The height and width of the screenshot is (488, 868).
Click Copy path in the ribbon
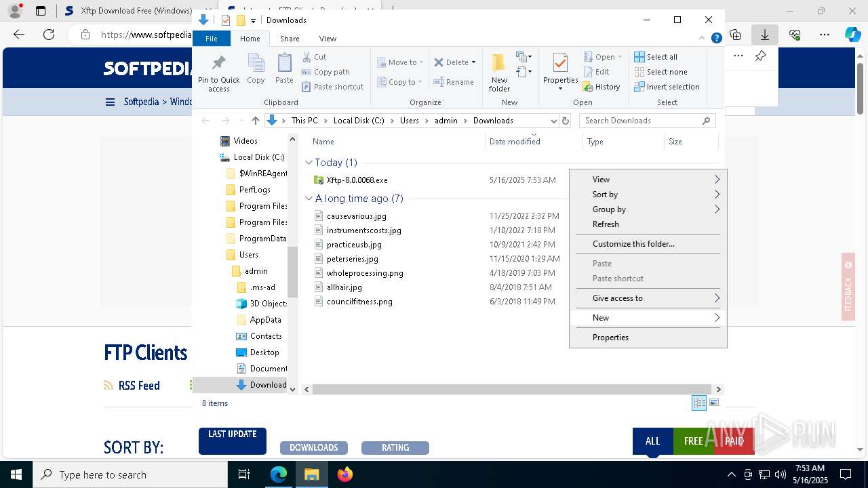(325, 72)
